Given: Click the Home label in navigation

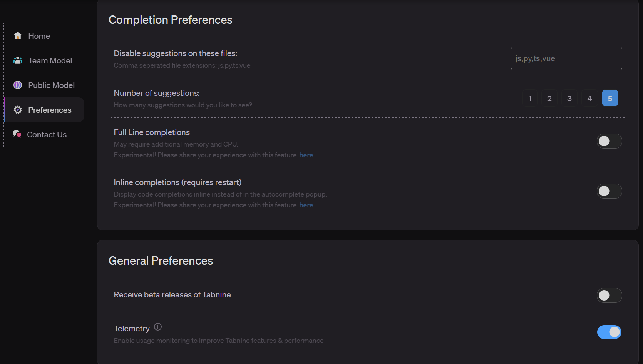Looking at the screenshot, I should (x=39, y=36).
